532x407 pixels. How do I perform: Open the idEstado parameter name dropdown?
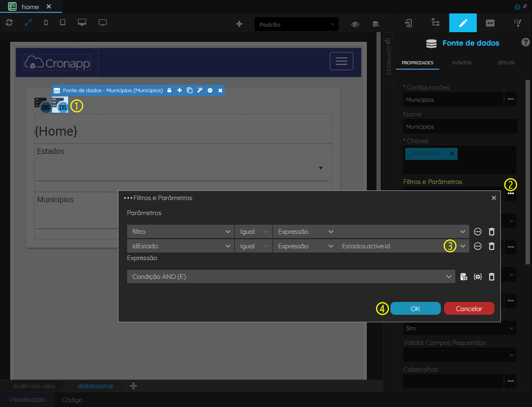pyautogui.click(x=181, y=246)
